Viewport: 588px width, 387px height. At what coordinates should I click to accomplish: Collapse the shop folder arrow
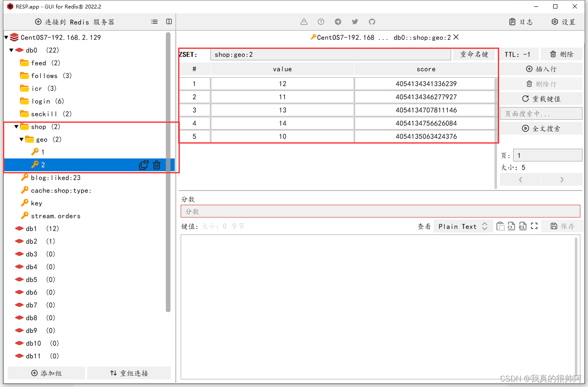coord(16,127)
